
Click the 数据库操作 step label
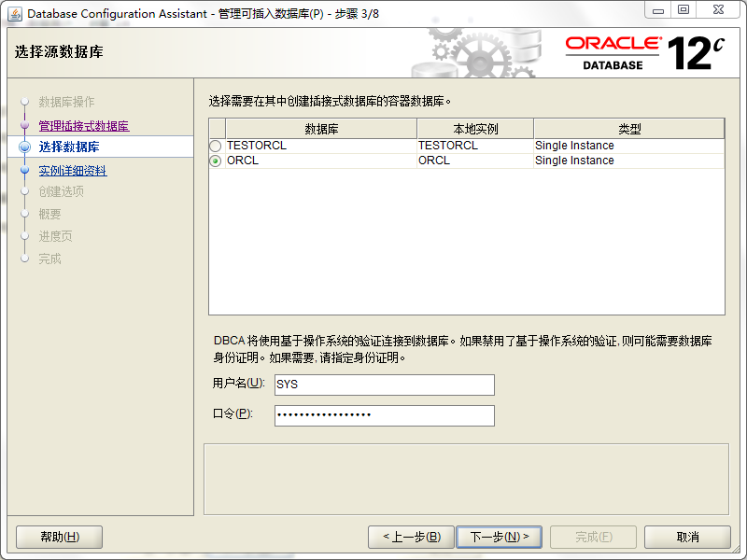(66, 102)
